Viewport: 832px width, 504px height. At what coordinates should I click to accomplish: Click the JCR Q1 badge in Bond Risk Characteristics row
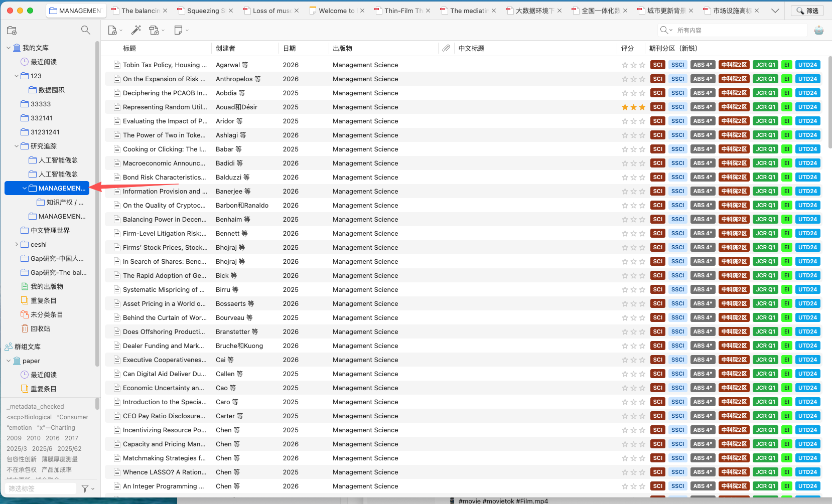point(766,177)
